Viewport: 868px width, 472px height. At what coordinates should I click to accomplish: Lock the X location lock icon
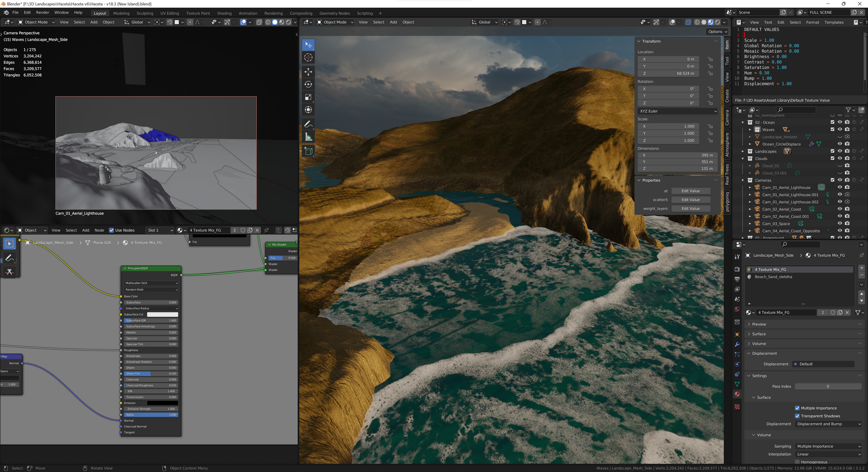point(710,59)
